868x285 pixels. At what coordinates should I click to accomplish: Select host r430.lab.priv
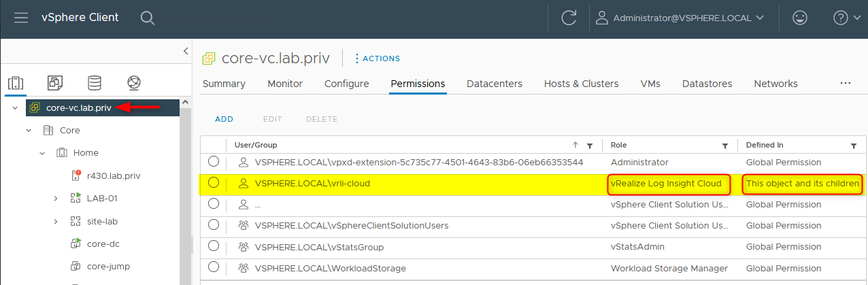click(114, 175)
